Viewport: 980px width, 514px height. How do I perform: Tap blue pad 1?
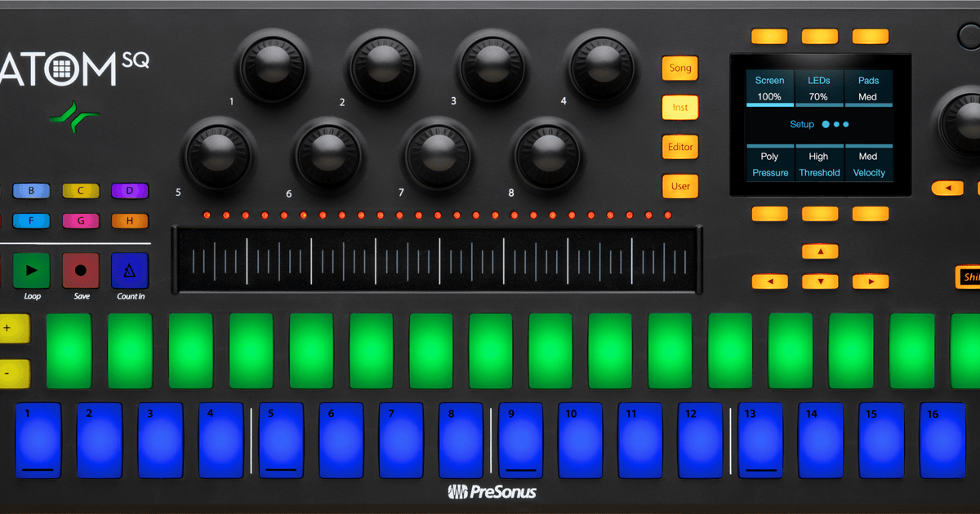tap(38, 440)
